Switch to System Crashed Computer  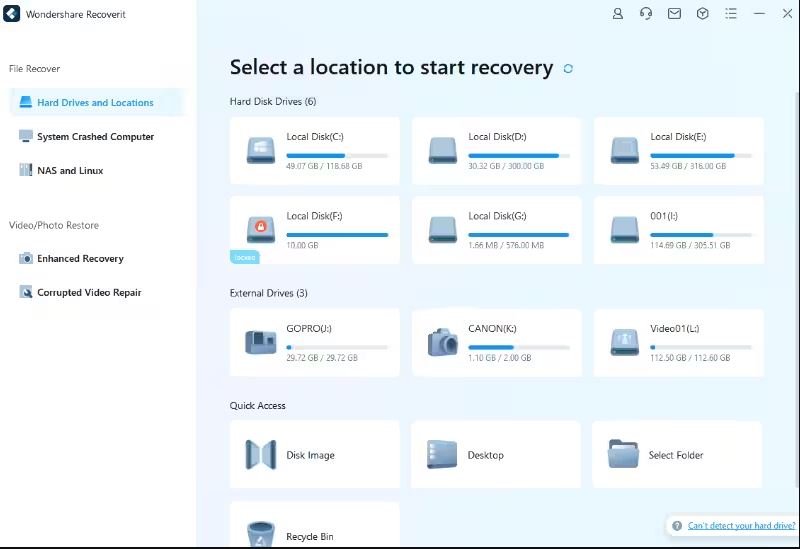95,137
